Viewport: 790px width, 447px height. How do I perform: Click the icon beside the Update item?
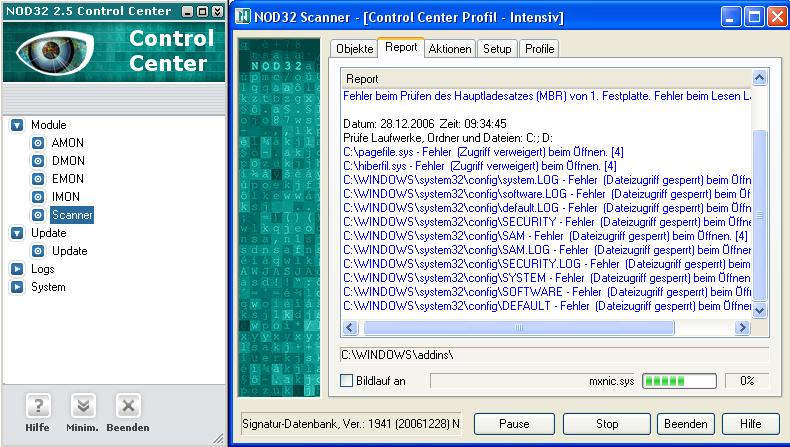(38, 251)
